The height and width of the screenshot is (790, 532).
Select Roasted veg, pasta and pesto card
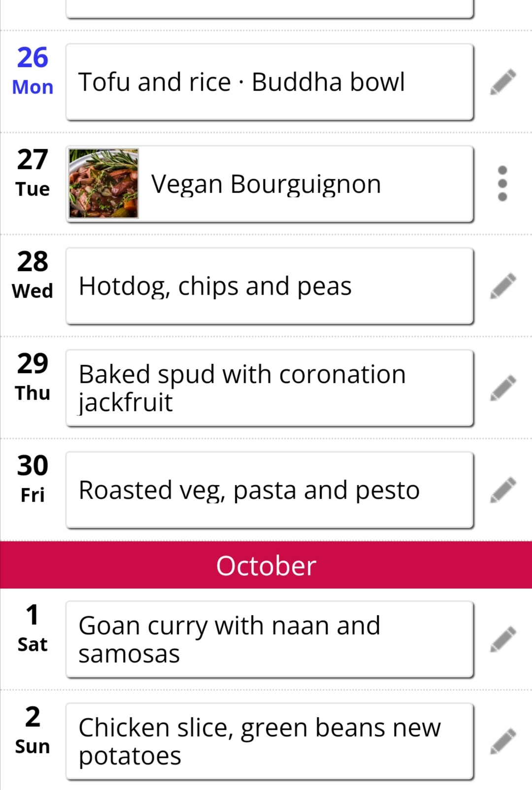(270, 490)
